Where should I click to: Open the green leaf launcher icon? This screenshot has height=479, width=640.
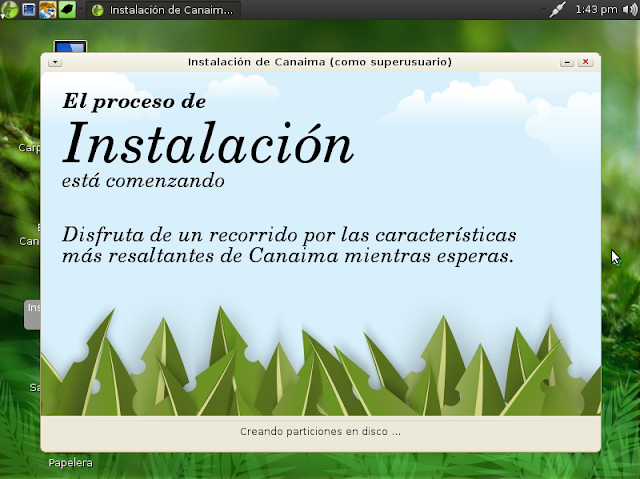coord(67,9)
